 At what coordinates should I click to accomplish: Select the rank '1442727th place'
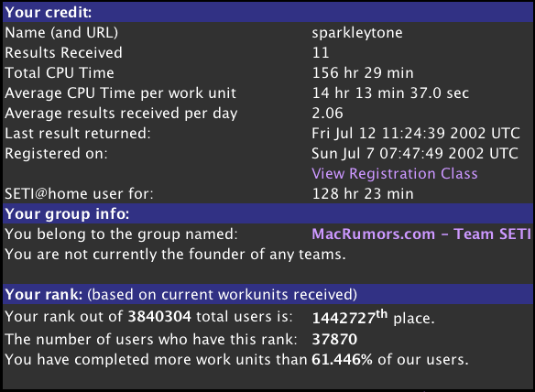click(x=373, y=317)
